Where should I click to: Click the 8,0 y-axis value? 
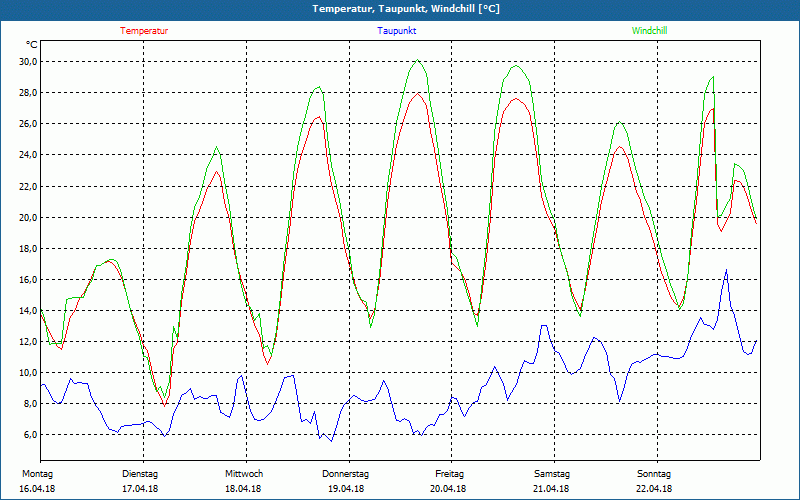(x=30, y=404)
